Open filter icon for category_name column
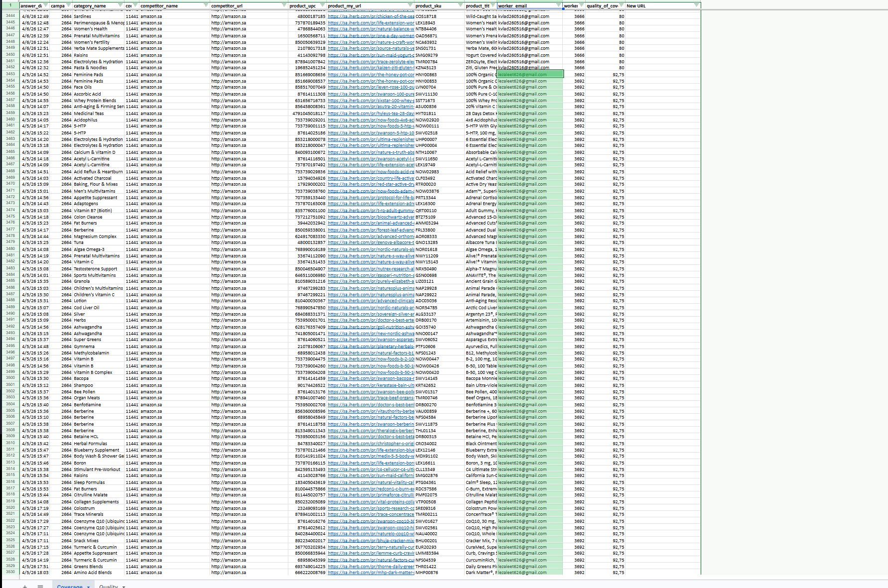The height and width of the screenshot is (588, 888). (x=121, y=5)
